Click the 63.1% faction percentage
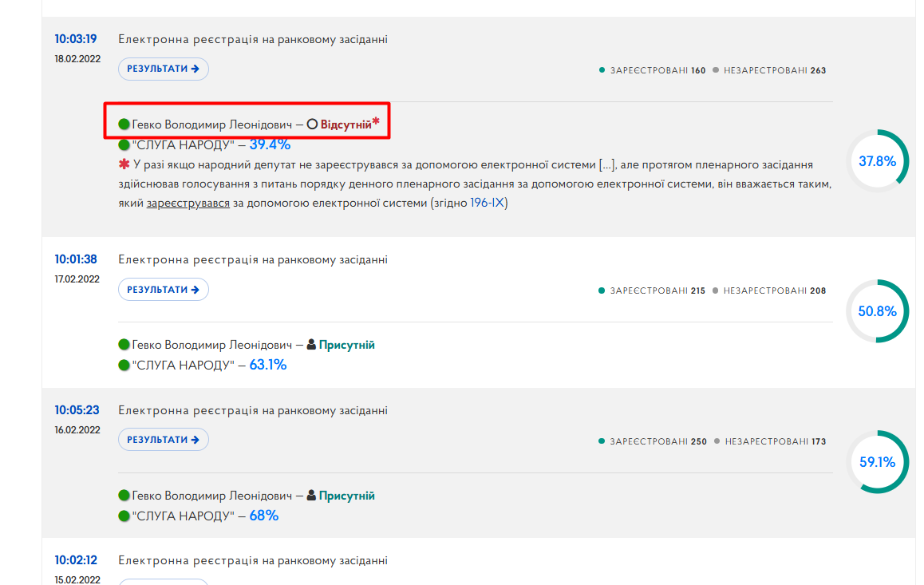Screen dimensions: 924x585 click(267, 365)
